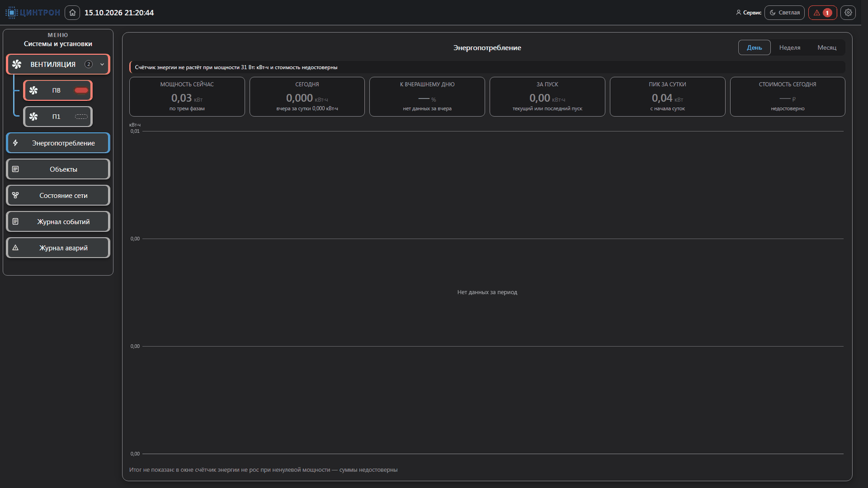Open alarms indicator showing 1 alert
The image size is (868, 488).
(822, 12)
